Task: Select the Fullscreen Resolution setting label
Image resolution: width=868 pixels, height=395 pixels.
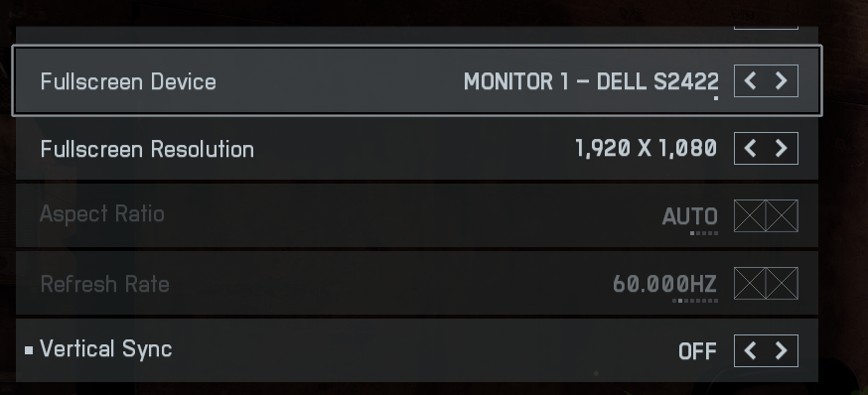Action: pos(147,150)
